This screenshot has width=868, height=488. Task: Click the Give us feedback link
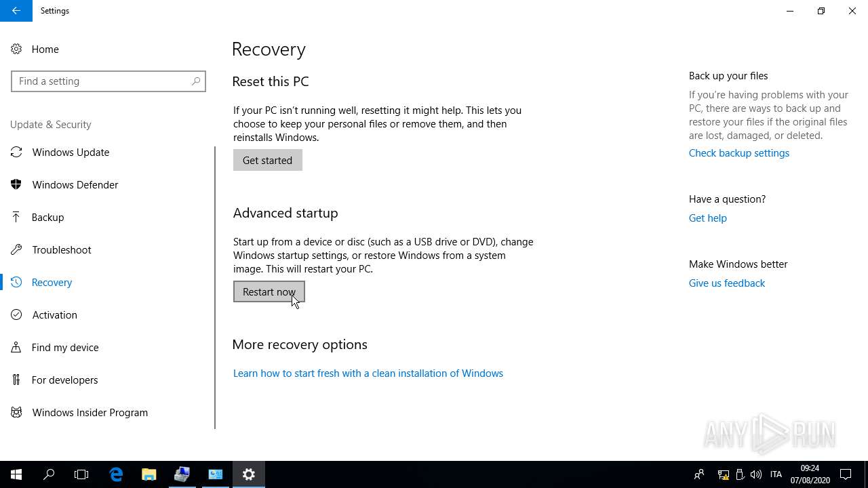(727, 283)
